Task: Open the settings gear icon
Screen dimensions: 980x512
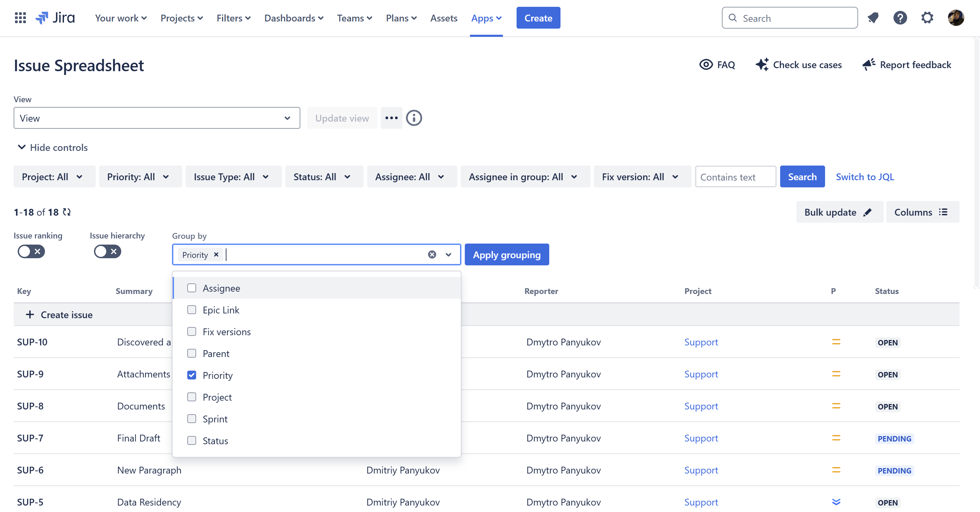Action: (927, 18)
